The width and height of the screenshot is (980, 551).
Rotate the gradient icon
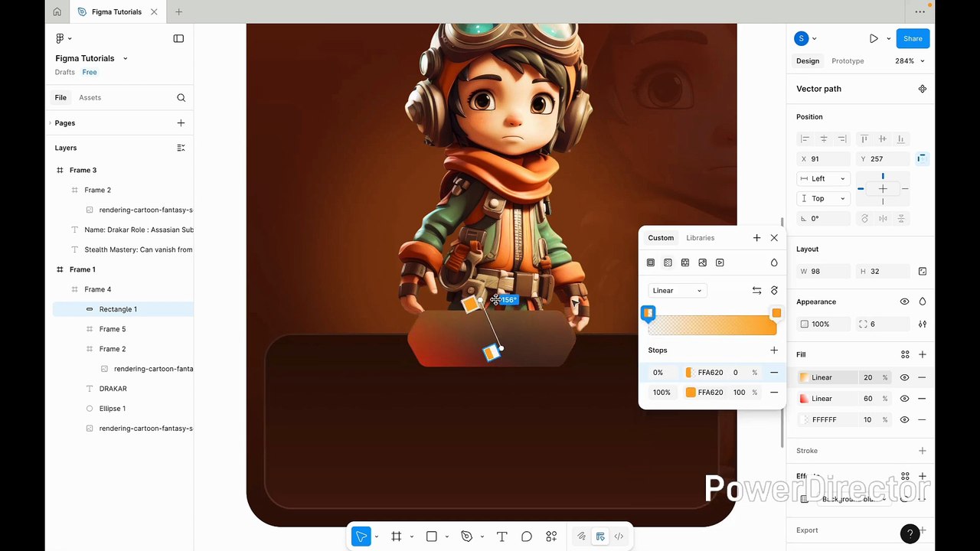[774, 290]
